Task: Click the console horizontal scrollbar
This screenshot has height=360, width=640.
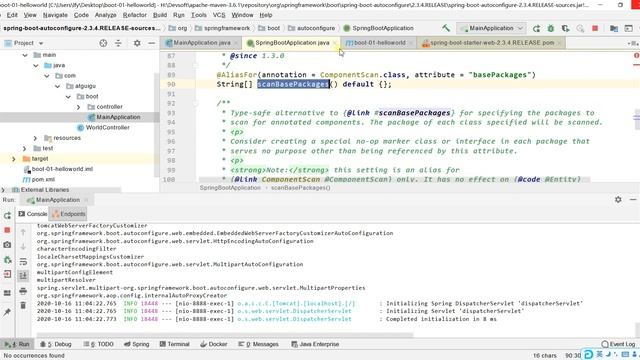Action: click(224, 335)
